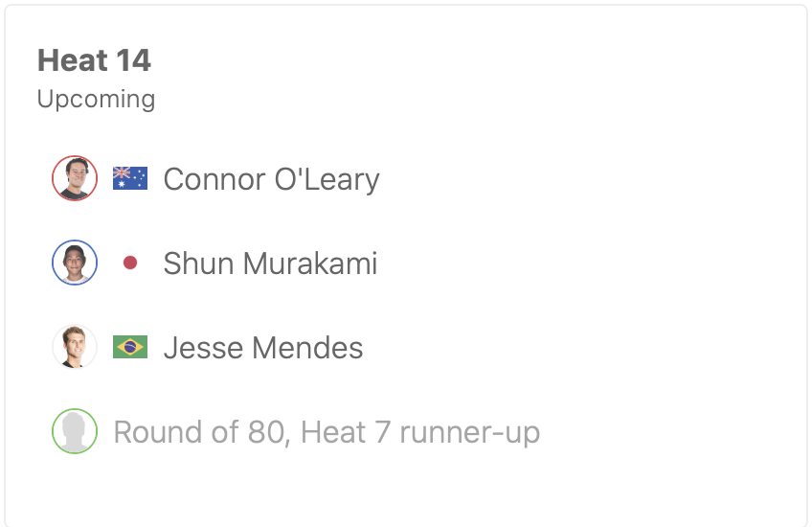Click the Jesse Mendes name

[x=263, y=348]
